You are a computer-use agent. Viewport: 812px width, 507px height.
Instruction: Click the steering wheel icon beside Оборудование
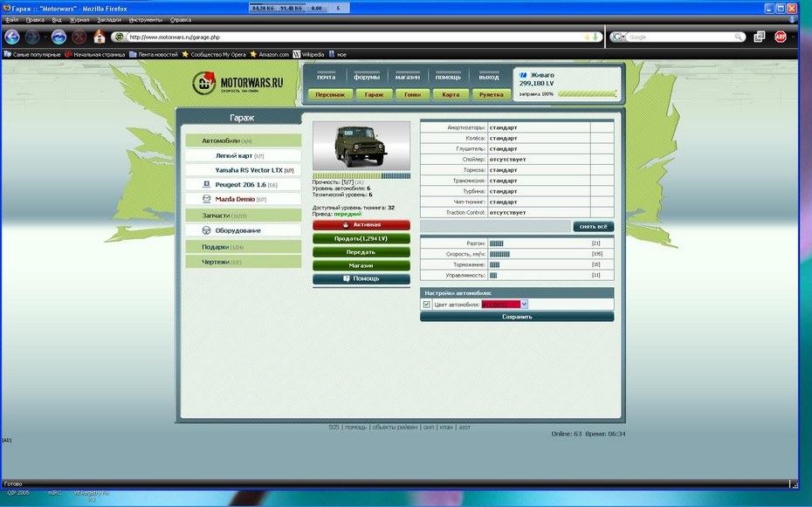click(207, 230)
